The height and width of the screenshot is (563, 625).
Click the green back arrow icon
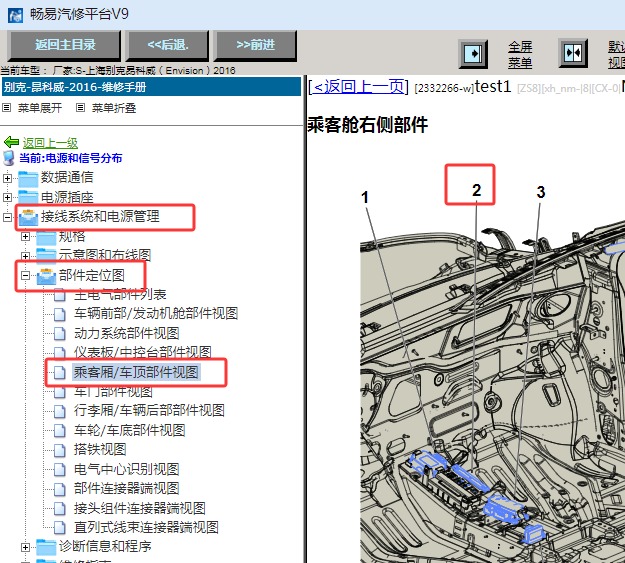click(11, 142)
